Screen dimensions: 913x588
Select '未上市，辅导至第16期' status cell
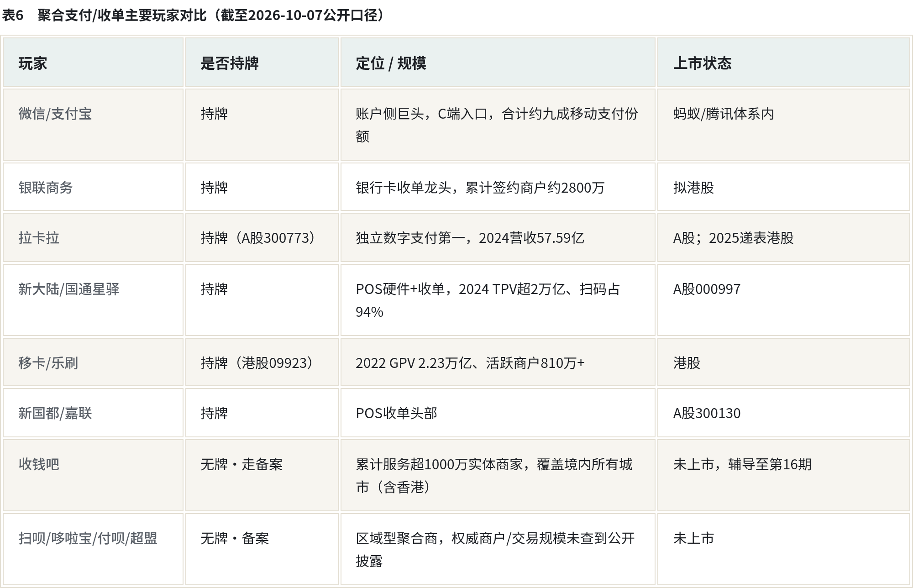(784, 475)
